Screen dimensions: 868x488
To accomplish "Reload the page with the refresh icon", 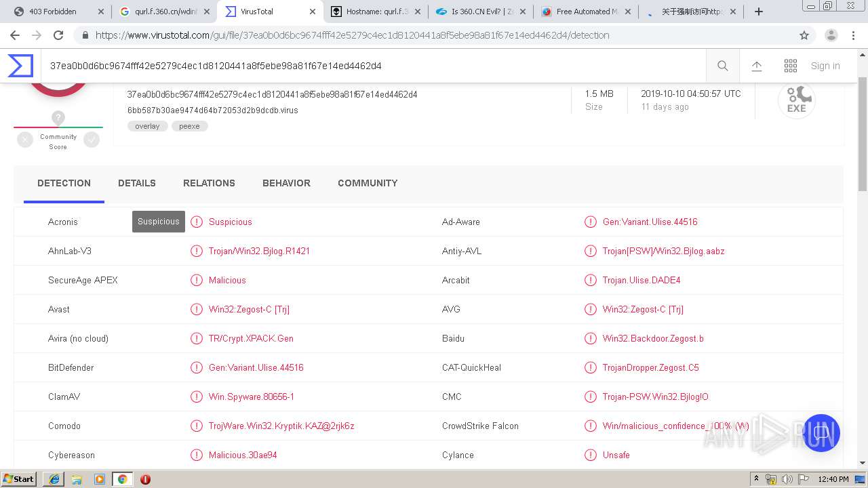I will [x=58, y=35].
